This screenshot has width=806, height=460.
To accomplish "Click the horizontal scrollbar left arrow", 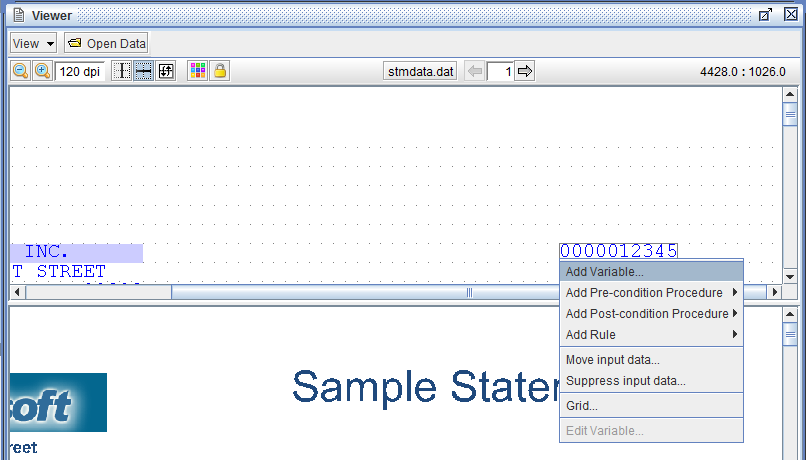I will coord(17,292).
